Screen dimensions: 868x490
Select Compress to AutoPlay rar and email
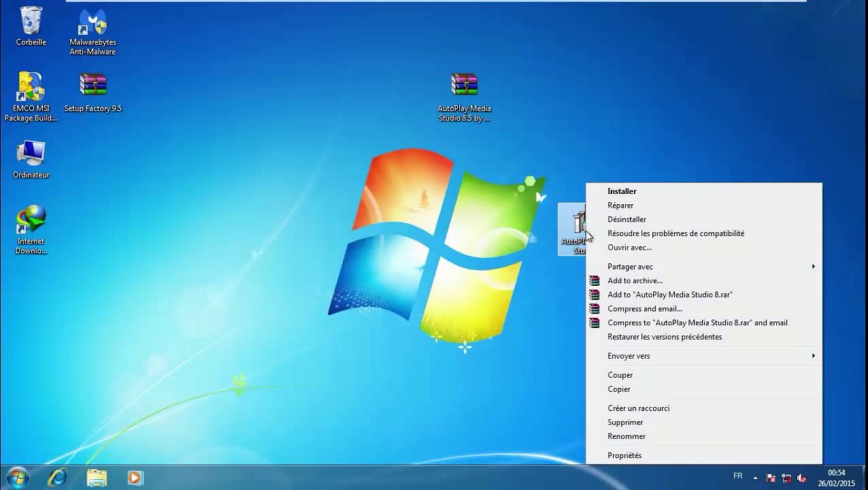coord(704,323)
